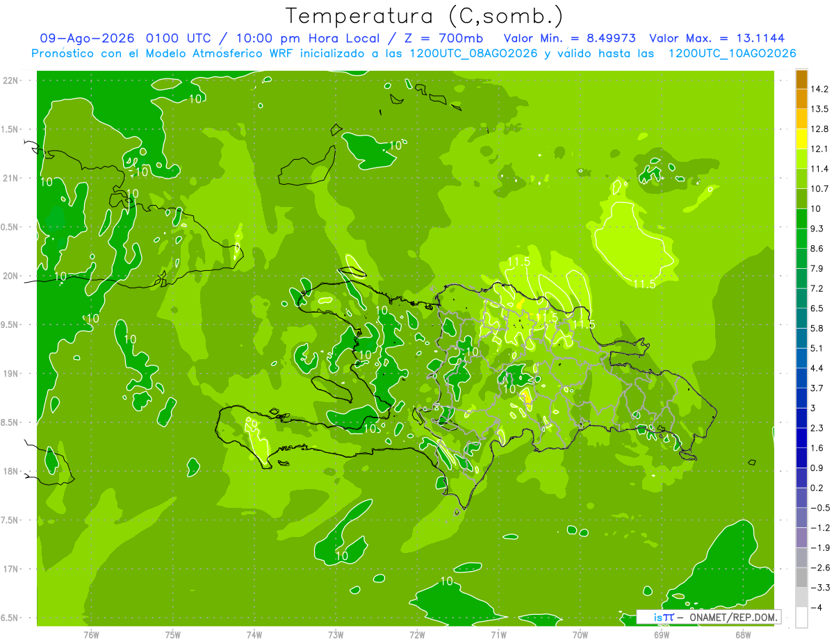Click the '14.2' legend value

(x=820, y=89)
